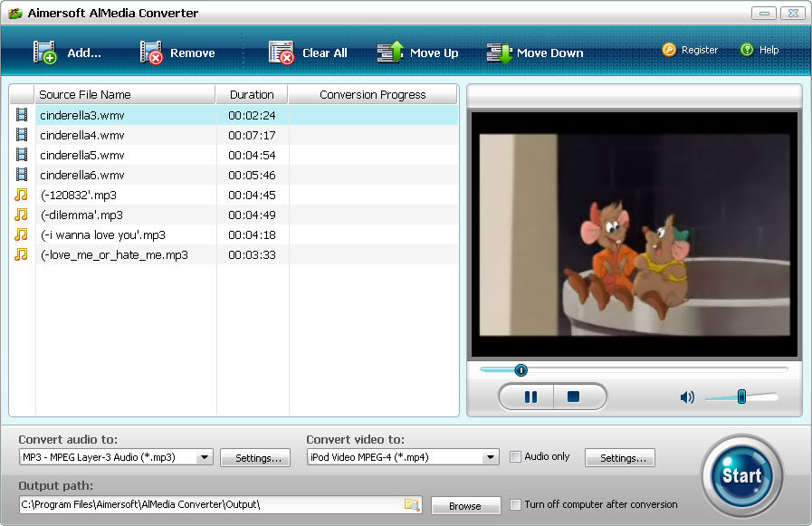The width and height of the screenshot is (812, 526).
Task: Minimize the AlMedia Converter window
Action: (x=764, y=14)
